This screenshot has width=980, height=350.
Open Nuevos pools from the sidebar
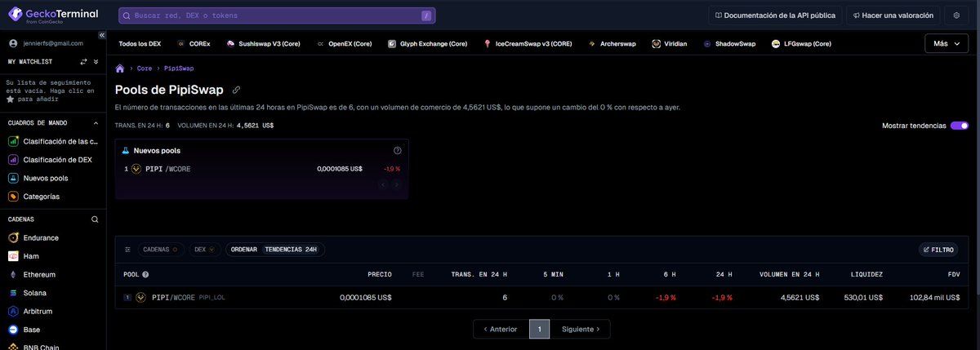[53, 178]
